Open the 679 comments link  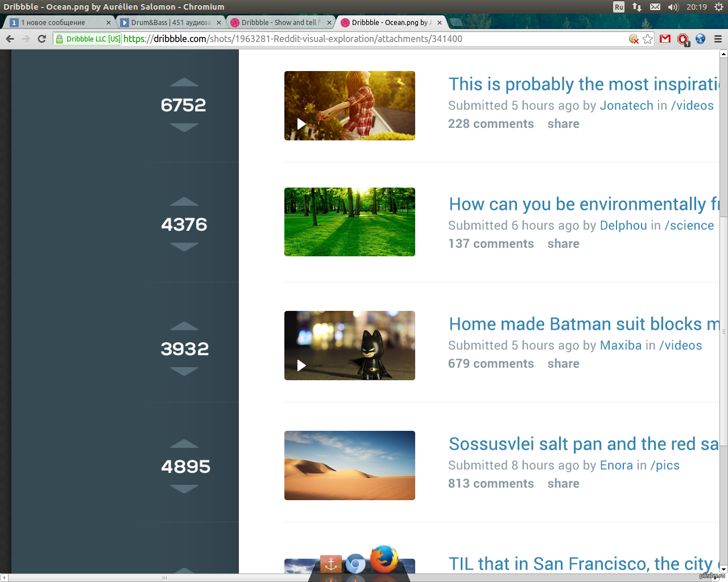point(491,364)
